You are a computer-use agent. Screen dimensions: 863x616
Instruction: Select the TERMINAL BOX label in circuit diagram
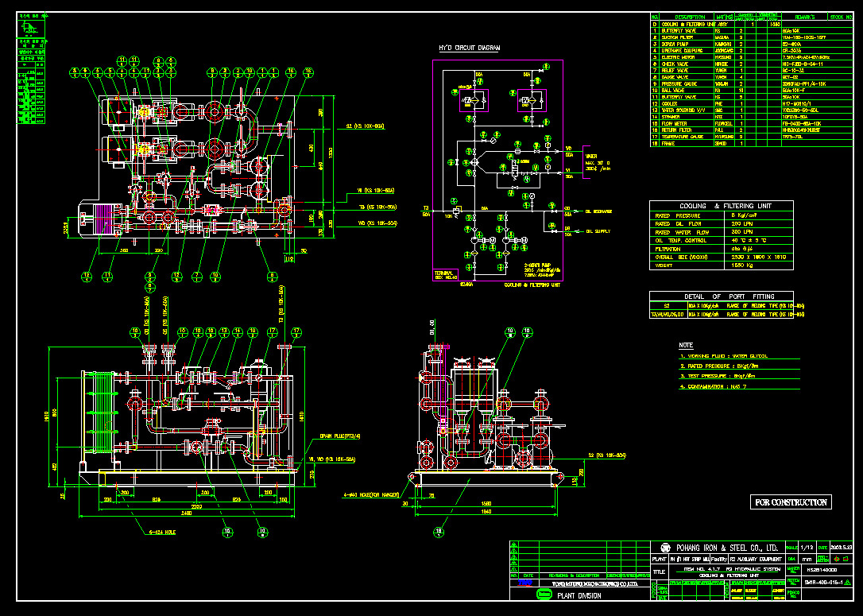point(445,275)
